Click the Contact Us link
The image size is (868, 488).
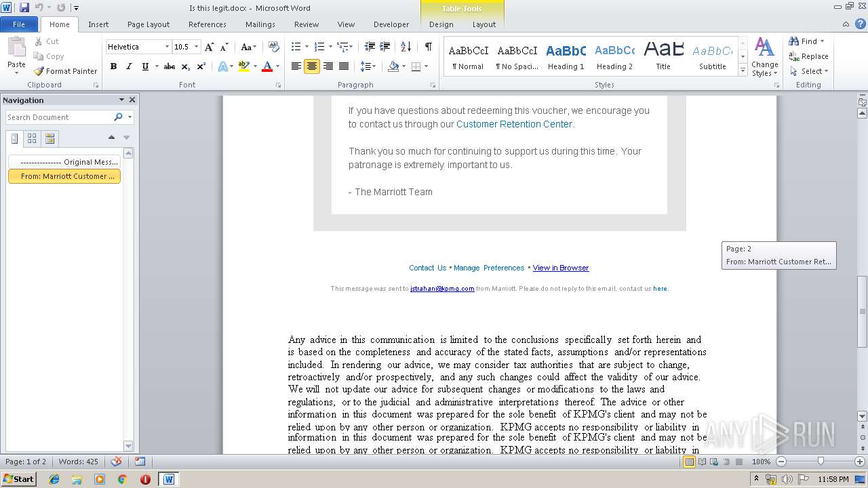tap(427, 268)
